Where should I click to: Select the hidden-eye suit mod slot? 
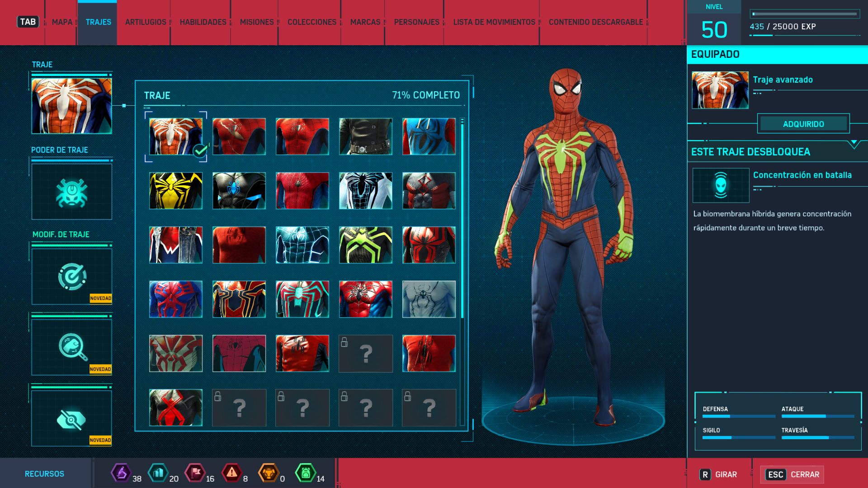(x=71, y=418)
